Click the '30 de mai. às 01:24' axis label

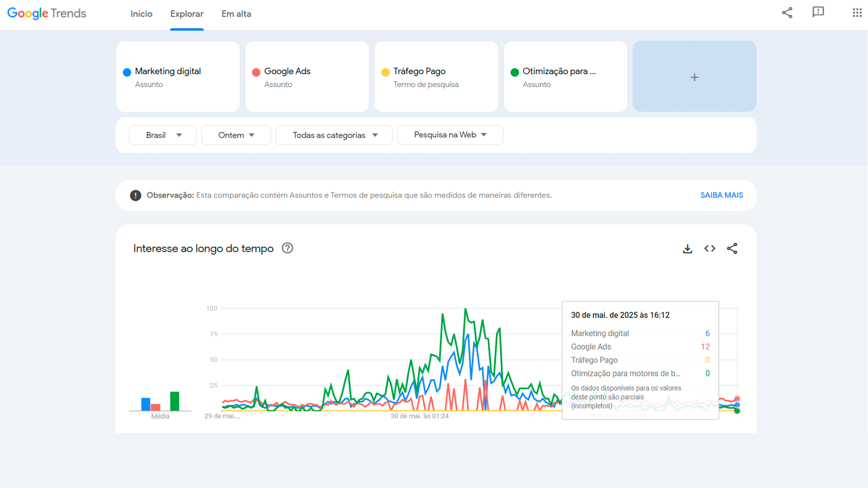click(x=420, y=416)
